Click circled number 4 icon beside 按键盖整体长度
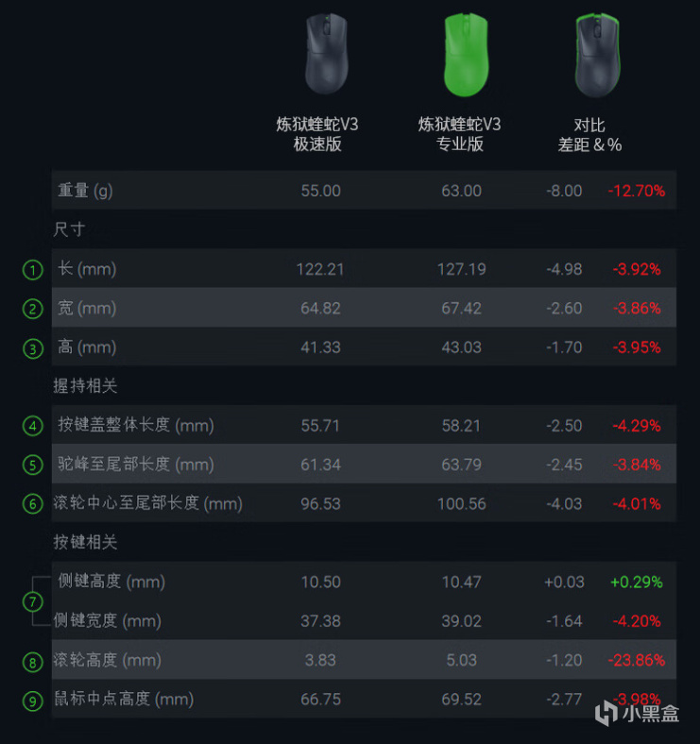Image resolution: width=700 pixels, height=744 pixels. coord(33,426)
